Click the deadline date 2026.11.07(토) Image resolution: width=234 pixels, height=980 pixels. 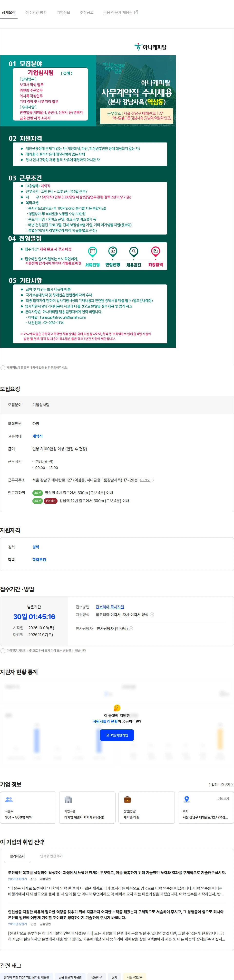(41, 635)
